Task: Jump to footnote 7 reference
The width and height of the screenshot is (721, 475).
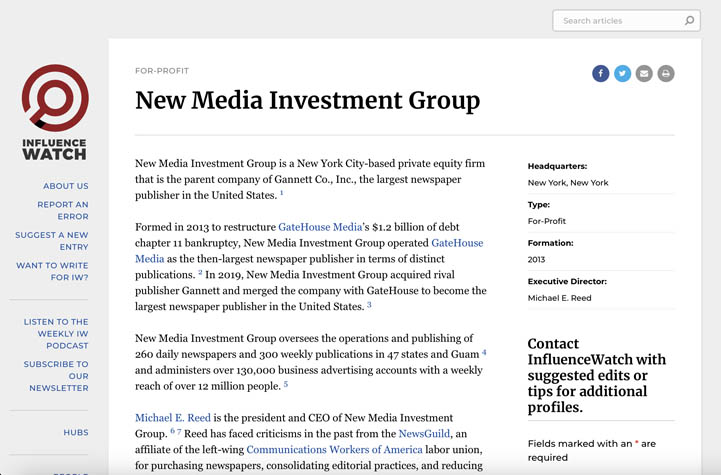Action: point(179,431)
